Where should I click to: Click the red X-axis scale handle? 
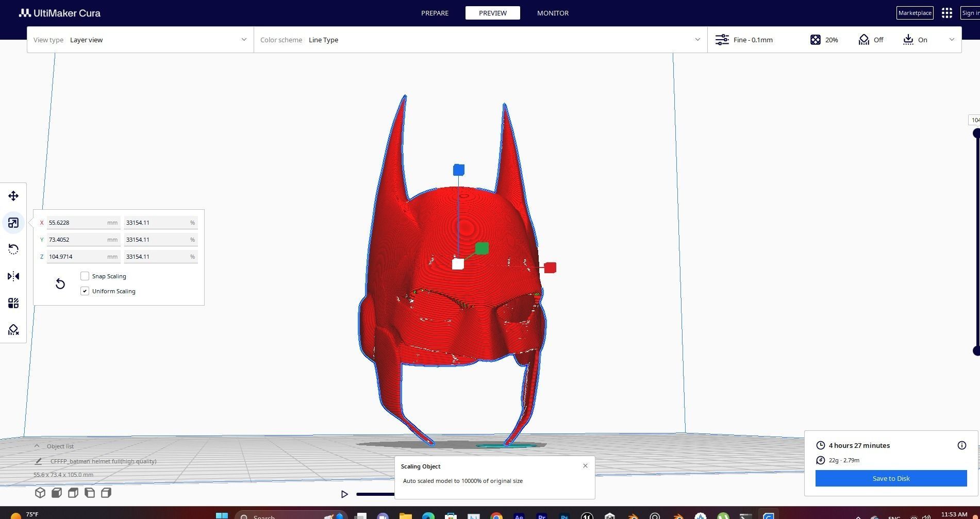(x=550, y=267)
